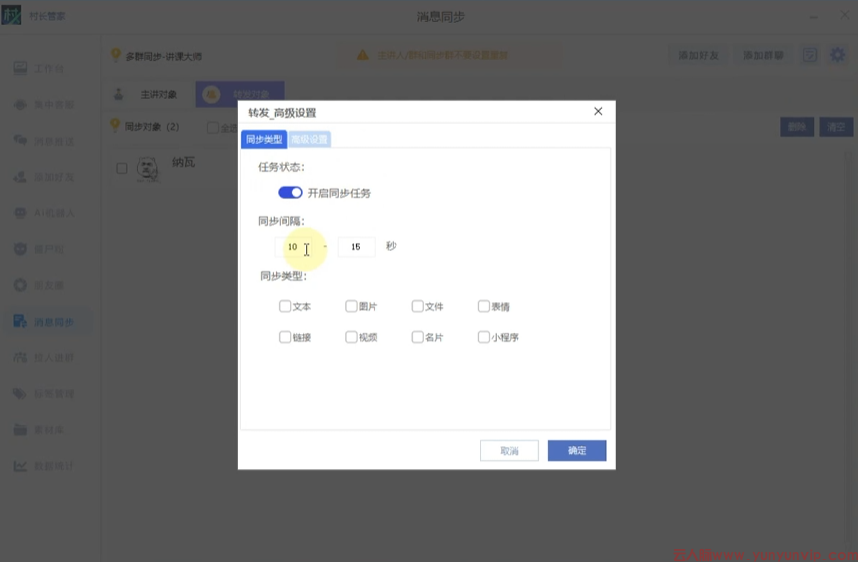Viewport: 858px width, 562px height.
Task: Switch to the 高级设置 tab
Action: 308,139
